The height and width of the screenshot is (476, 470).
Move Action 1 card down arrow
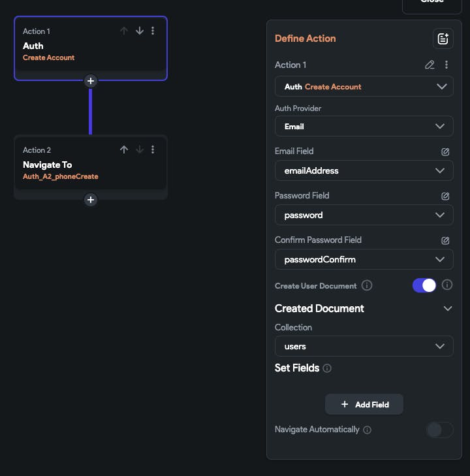pos(140,31)
